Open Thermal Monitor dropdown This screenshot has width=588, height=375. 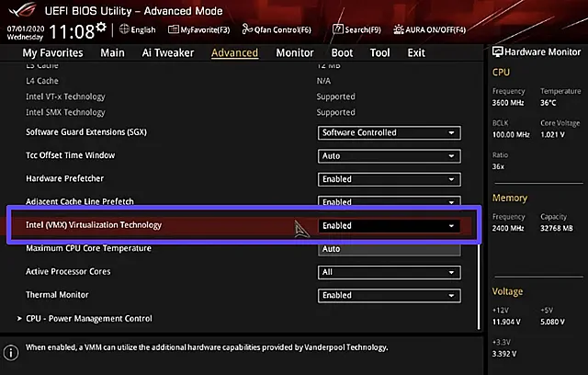[x=390, y=296]
